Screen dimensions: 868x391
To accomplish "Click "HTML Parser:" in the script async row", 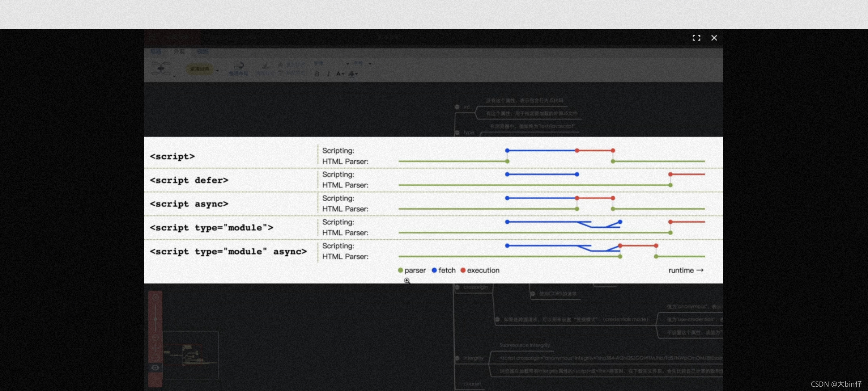I will tap(345, 209).
